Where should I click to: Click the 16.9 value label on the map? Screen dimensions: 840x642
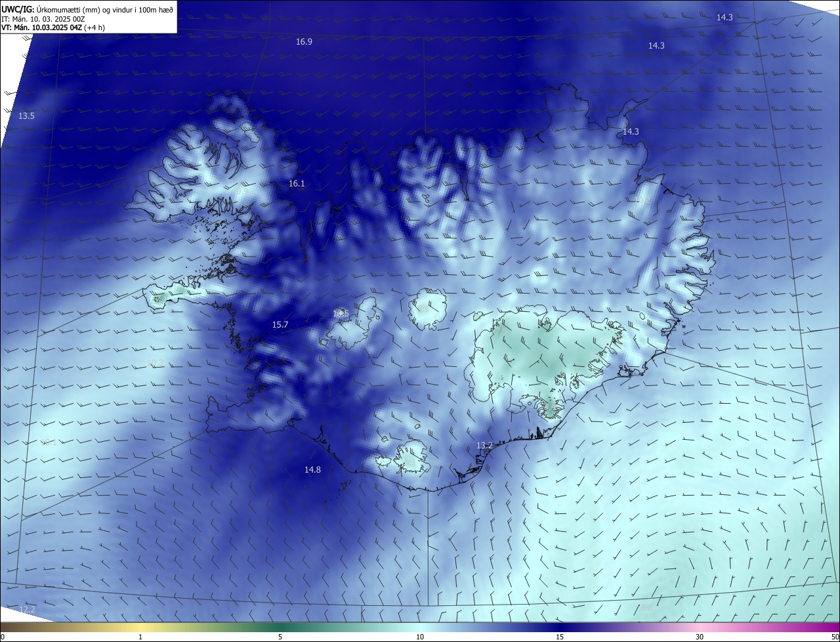pyautogui.click(x=304, y=41)
